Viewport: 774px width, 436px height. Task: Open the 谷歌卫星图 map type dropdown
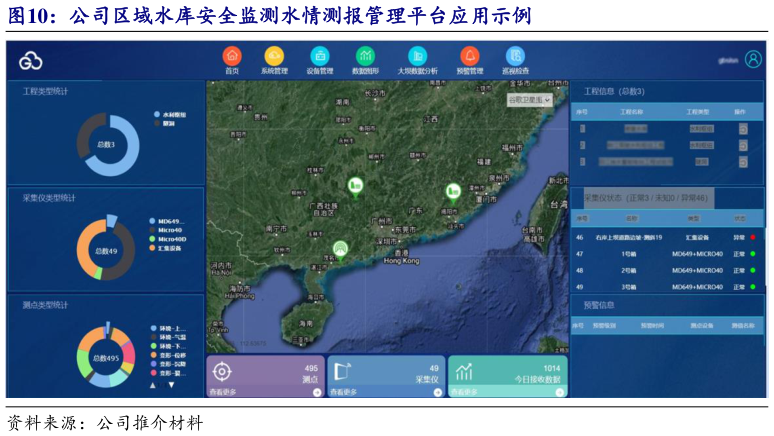click(529, 100)
